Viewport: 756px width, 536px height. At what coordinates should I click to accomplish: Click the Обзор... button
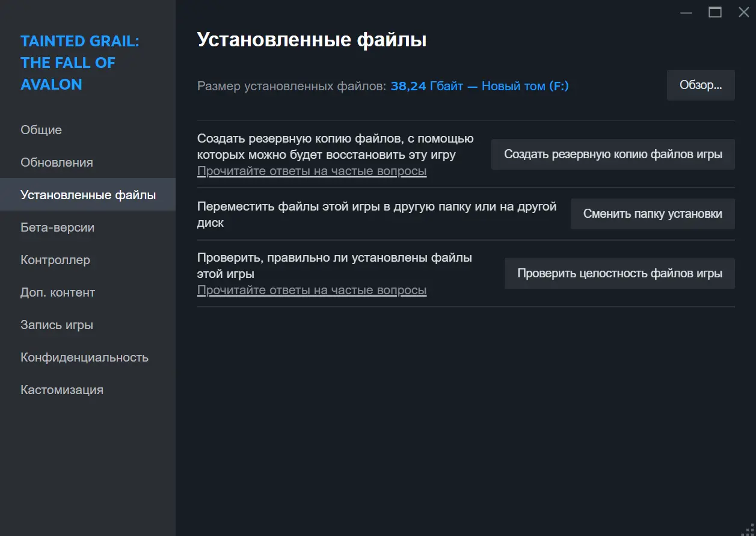[700, 85]
